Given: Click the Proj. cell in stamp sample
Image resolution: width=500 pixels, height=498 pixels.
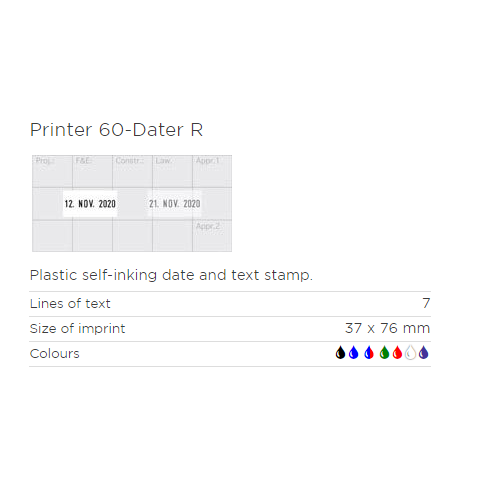Looking at the screenshot, I should coord(52,171).
